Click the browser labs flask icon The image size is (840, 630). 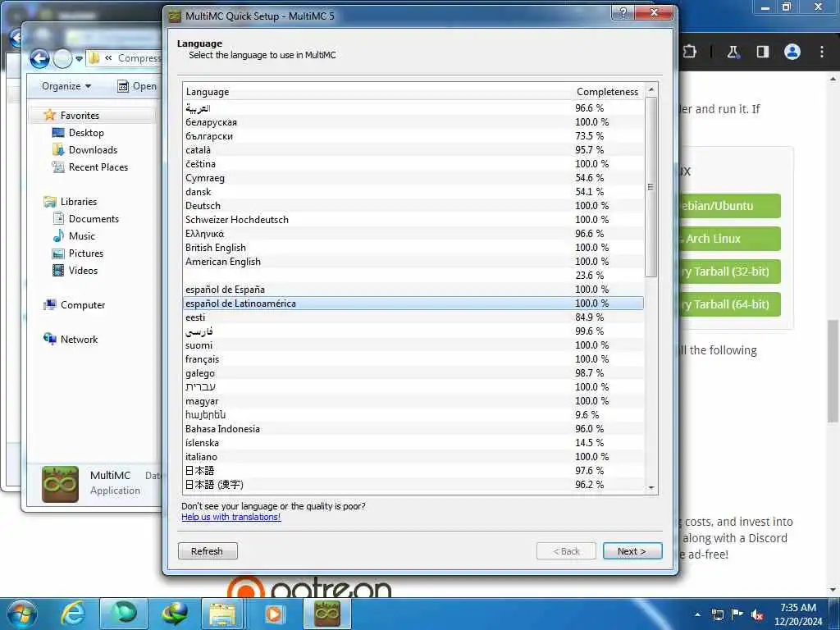733,52
